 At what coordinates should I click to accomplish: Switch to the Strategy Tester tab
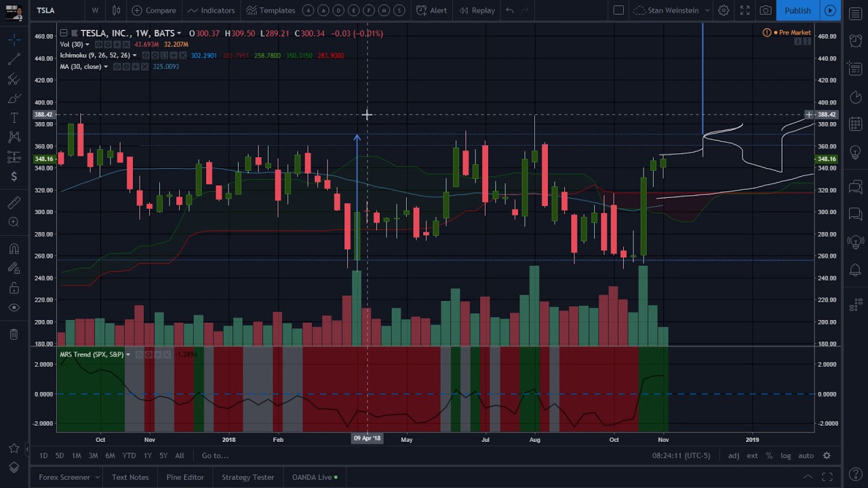(248, 477)
